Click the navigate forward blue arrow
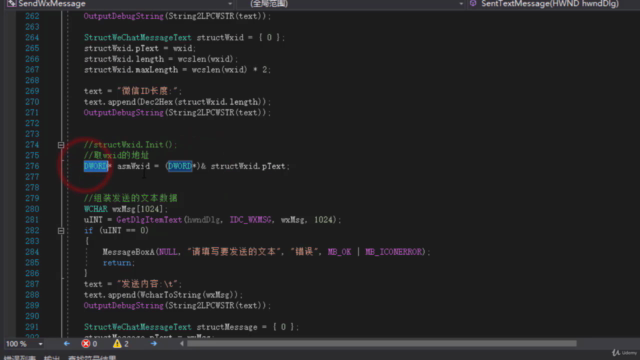Screen dimensions: 640x360 point(153,344)
